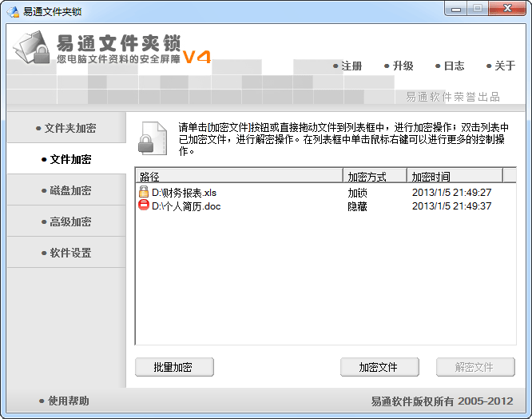Viewport: 532px width, 419px height.
Task: Sort list by the 路径 column header
Action: tap(239, 176)
